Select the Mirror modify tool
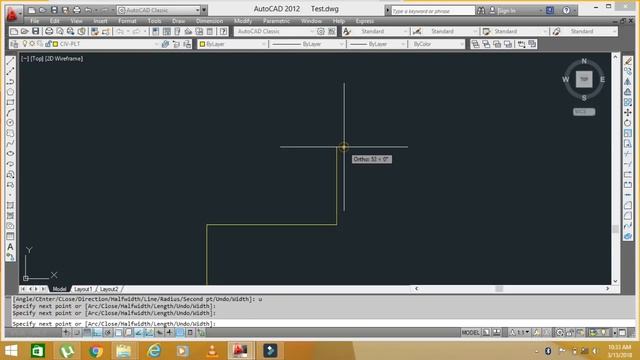The width and height of the screenshot is (640, 360). [x=628, y=81]
